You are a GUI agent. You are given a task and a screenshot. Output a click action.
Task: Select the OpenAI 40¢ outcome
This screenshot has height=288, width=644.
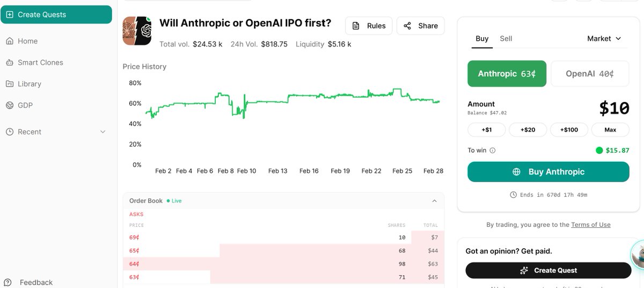590,74
